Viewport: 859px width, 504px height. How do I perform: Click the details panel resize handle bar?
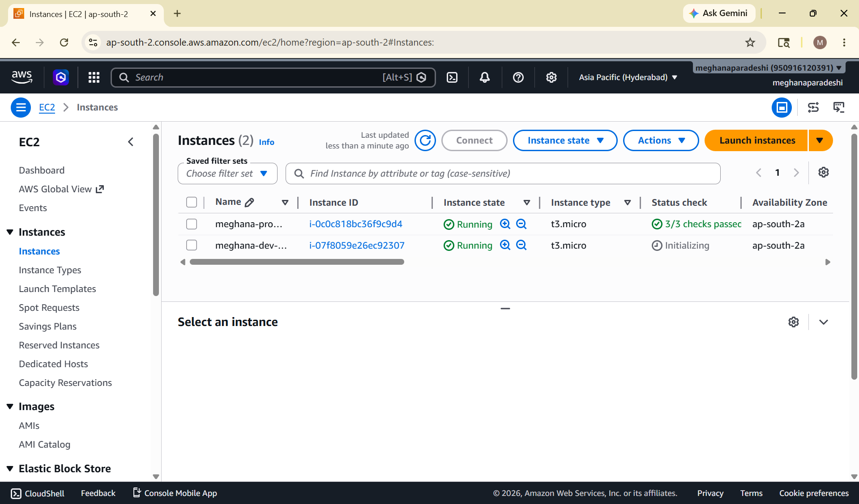tap(505, 309)
